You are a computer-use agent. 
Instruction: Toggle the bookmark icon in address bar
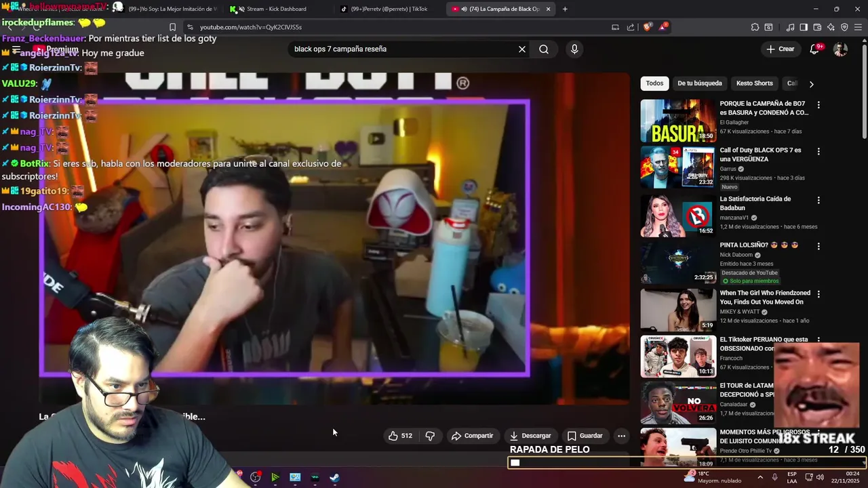pyautogui.click(x=173, y=27)
